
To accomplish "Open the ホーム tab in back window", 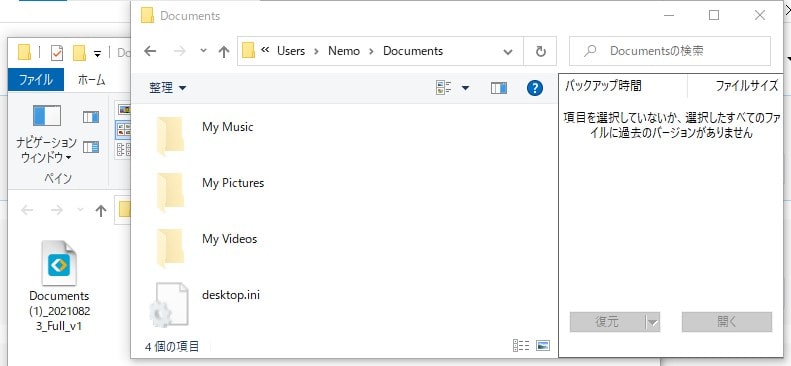I will 91,80.
